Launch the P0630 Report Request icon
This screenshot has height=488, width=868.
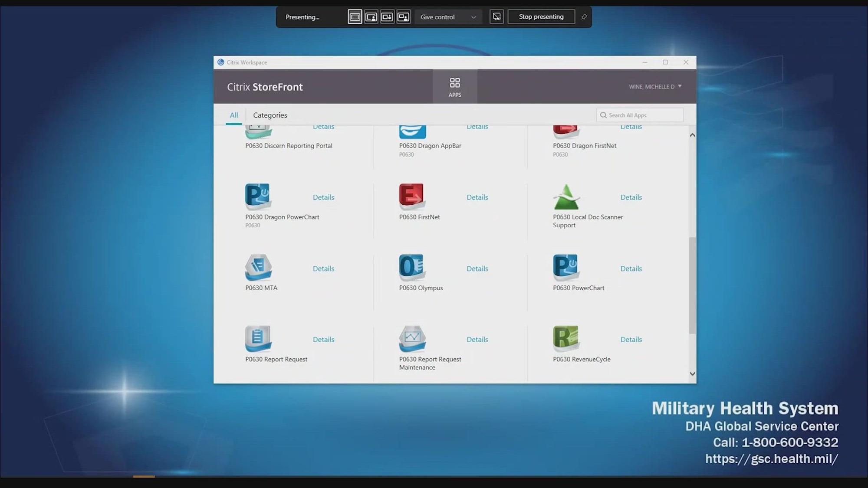click(x=258, y=338)
